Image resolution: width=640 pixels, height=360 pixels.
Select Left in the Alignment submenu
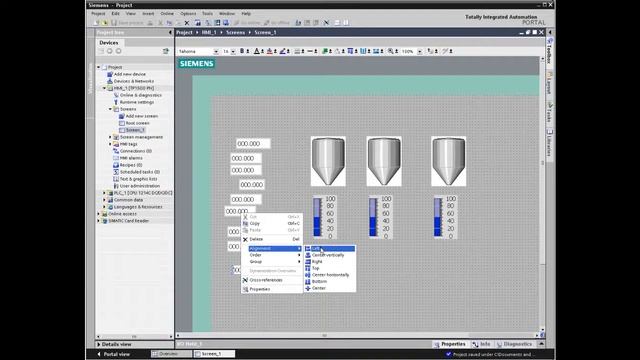[x=329, y=249]
